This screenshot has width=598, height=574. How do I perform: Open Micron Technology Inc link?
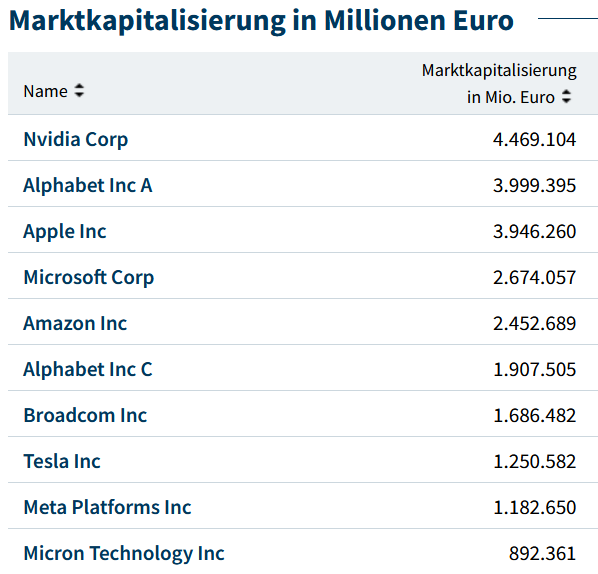124,553
